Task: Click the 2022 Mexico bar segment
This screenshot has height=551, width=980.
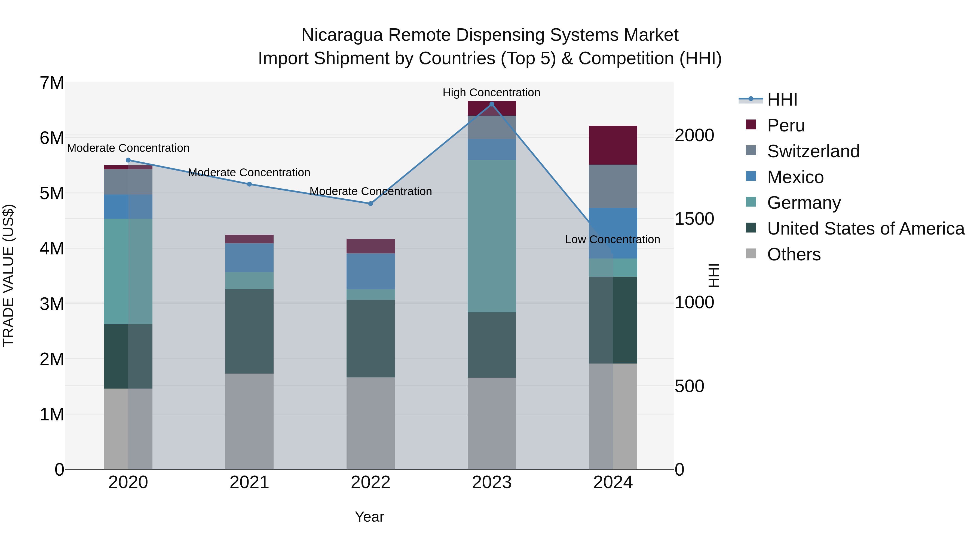Action: coord(370,272)
